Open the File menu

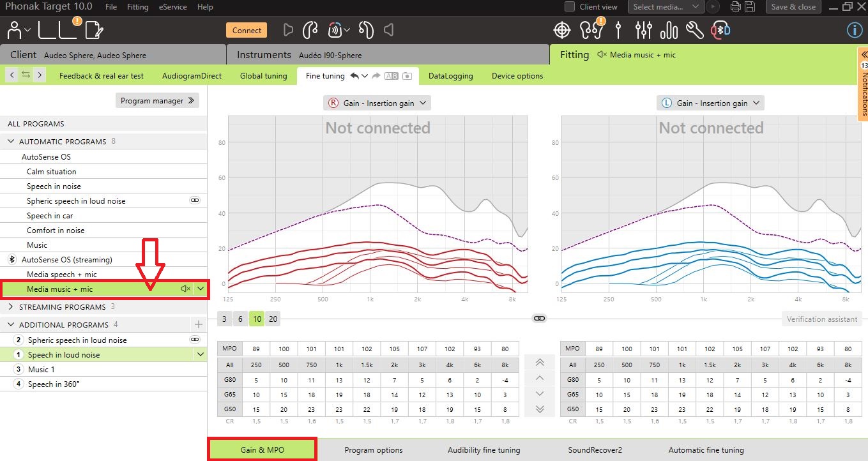[111, 6]
